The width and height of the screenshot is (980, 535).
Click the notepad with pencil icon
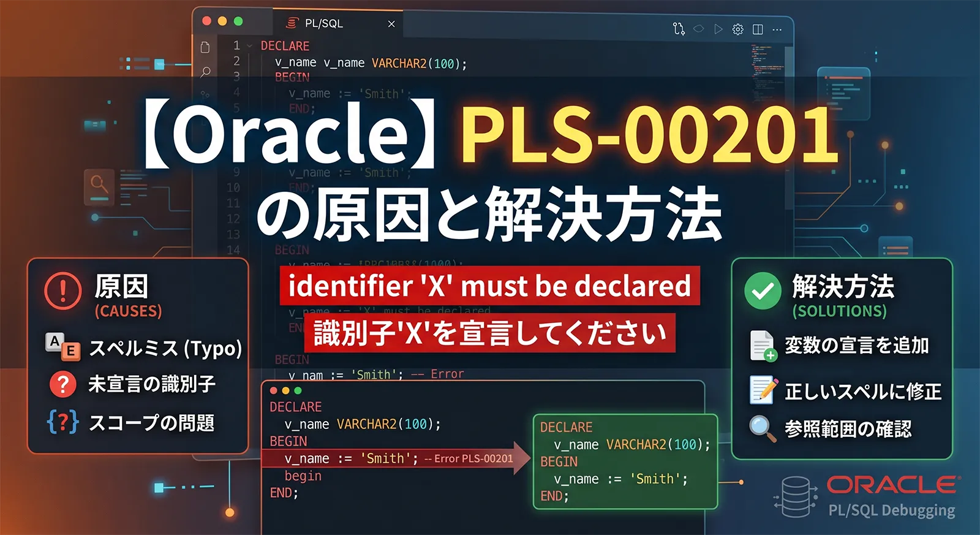coord(763,390)
